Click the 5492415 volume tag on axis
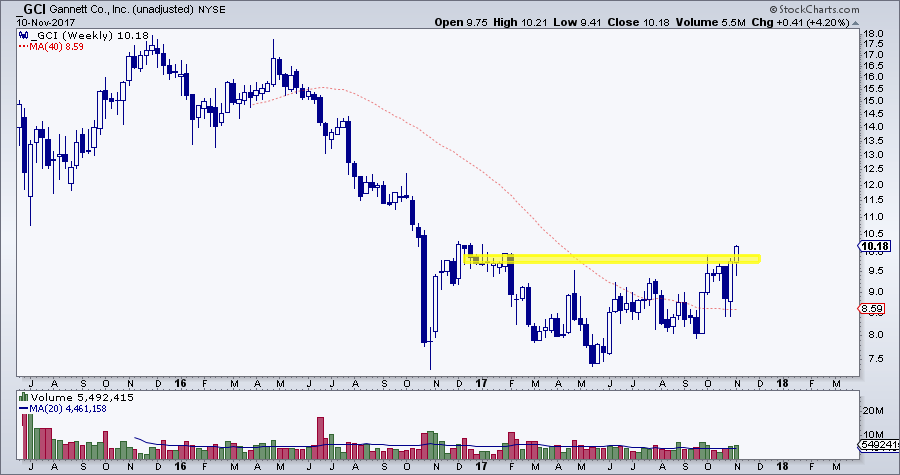 click(879, 445)
